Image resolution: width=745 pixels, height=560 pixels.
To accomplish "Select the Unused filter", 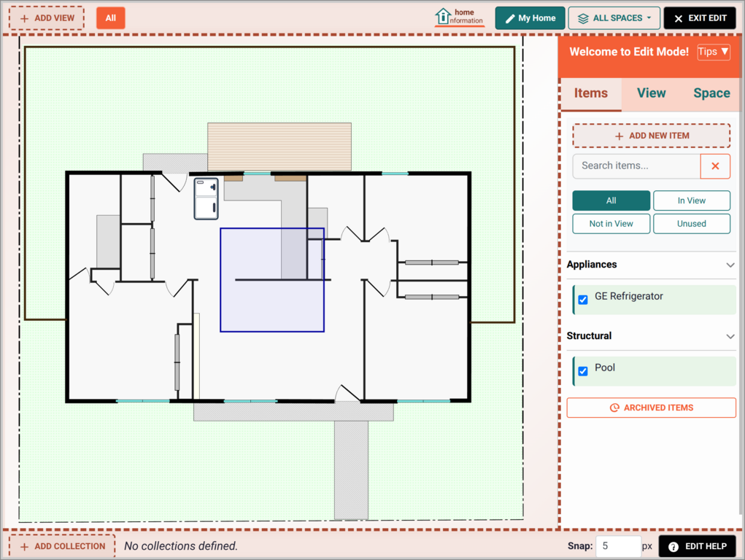I will [691, 224].
